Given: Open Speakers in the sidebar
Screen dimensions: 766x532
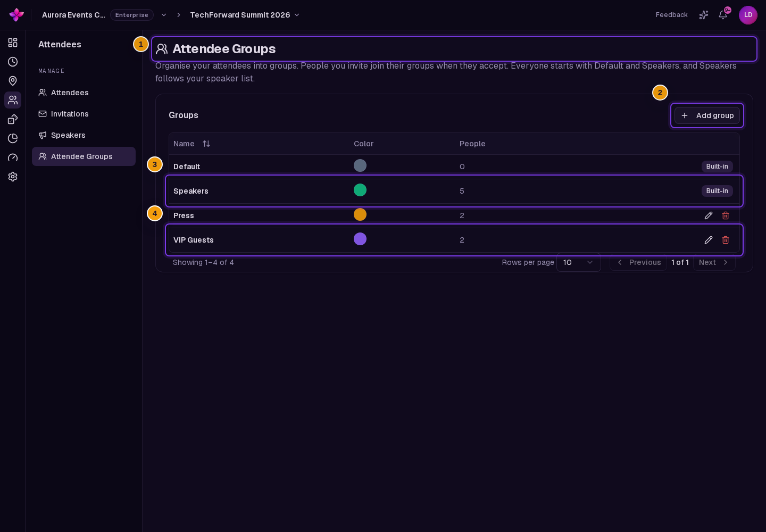Looking at the screenshot, I should tap(84, 135).
